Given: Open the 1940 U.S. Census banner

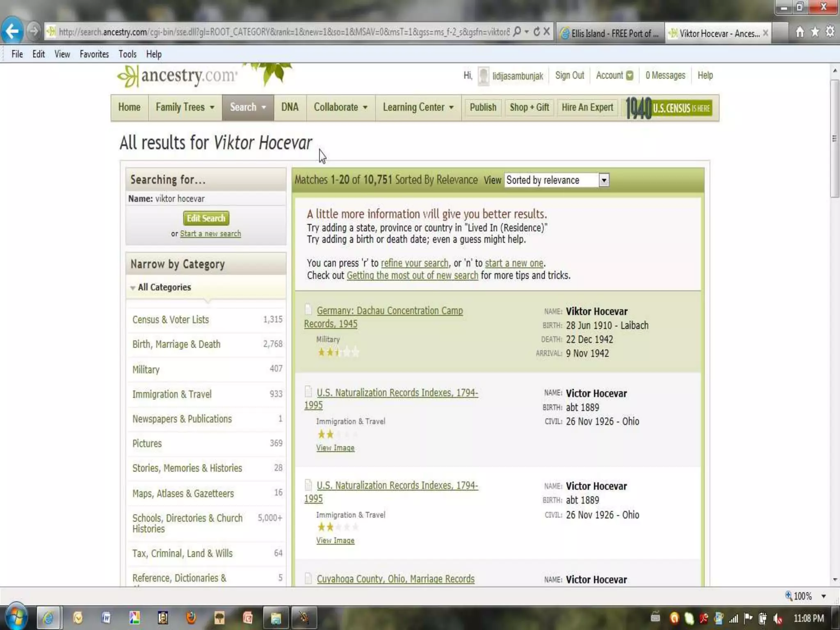Looking at the screenshot, I should (669, 108).
